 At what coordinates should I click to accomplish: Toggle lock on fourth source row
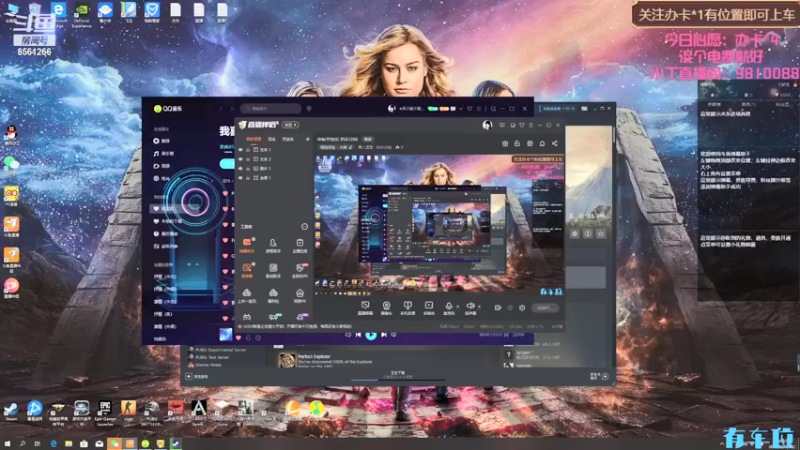point(248,178)
